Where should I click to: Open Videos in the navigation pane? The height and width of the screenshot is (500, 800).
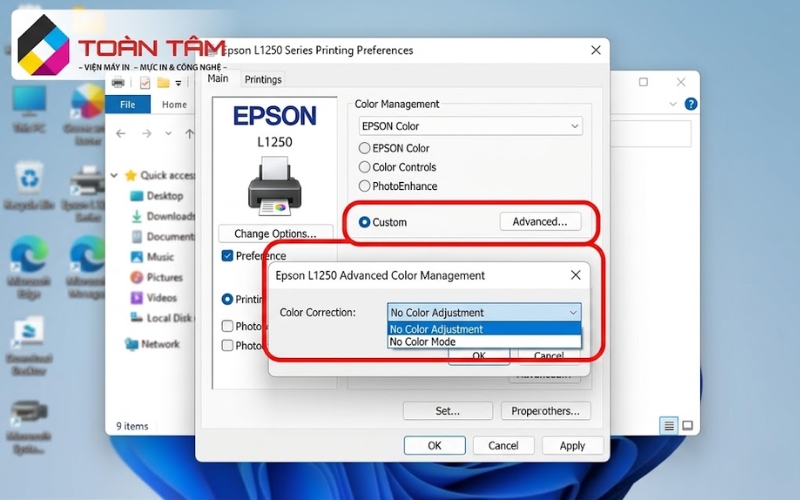(x=154, y=298)
